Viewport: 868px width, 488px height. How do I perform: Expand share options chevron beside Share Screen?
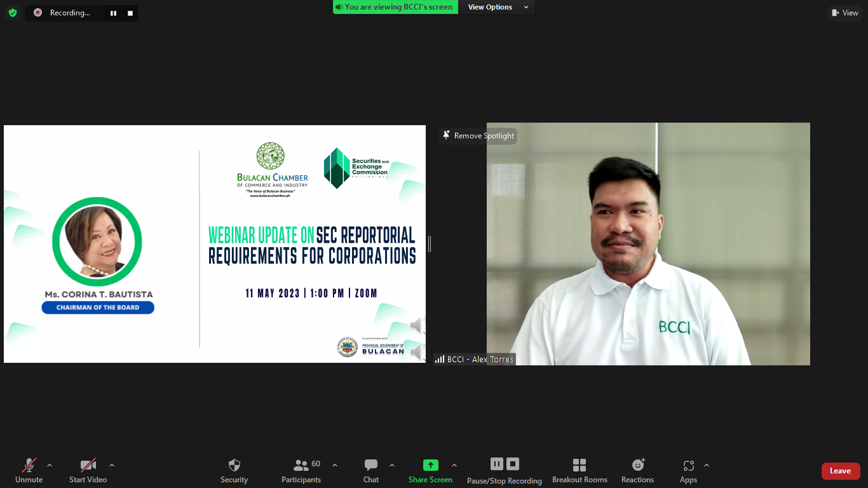click(454, 465)
